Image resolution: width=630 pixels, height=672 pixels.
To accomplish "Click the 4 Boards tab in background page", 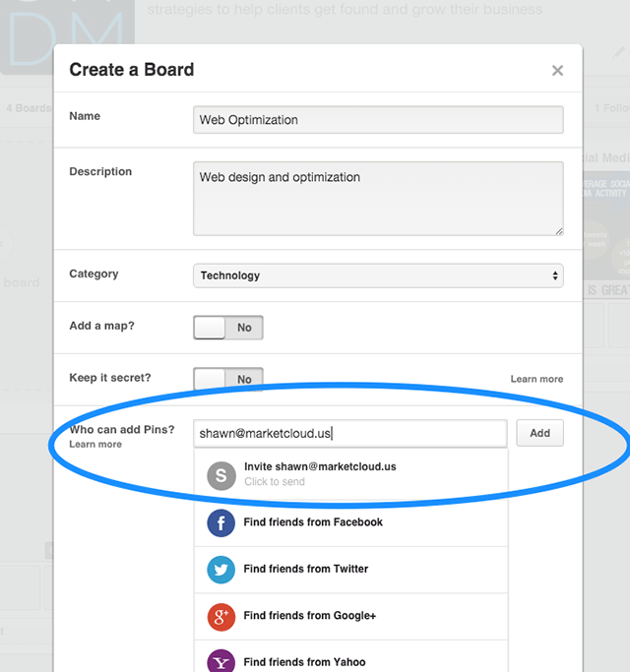I will pos(29,108).
